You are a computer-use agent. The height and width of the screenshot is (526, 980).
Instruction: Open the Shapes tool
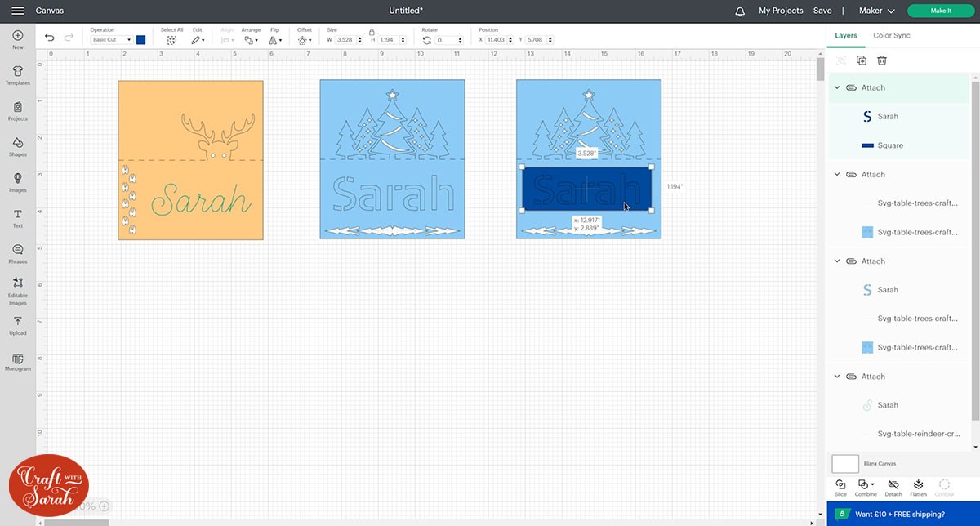(x=17, y=146)
